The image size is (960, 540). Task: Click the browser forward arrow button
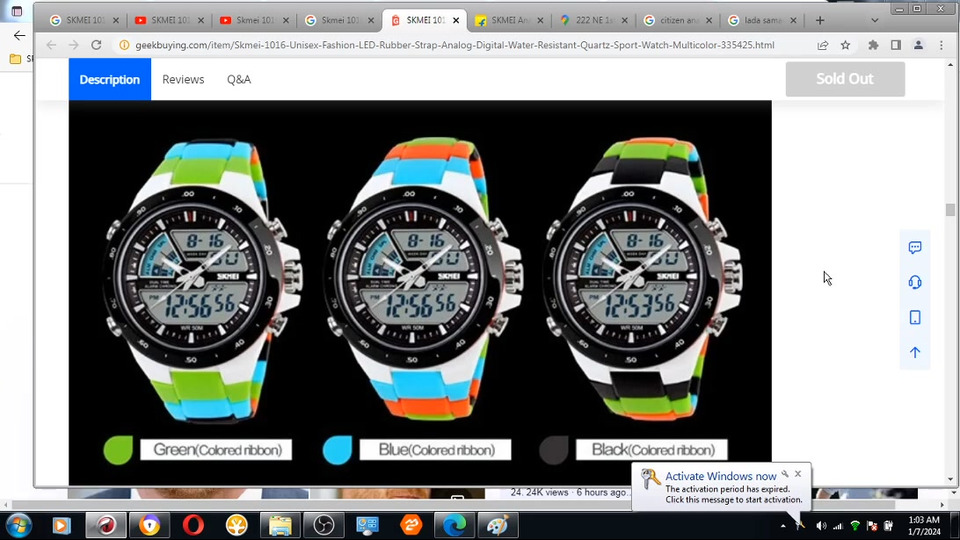pyautogui.click(x=73, y=45)
